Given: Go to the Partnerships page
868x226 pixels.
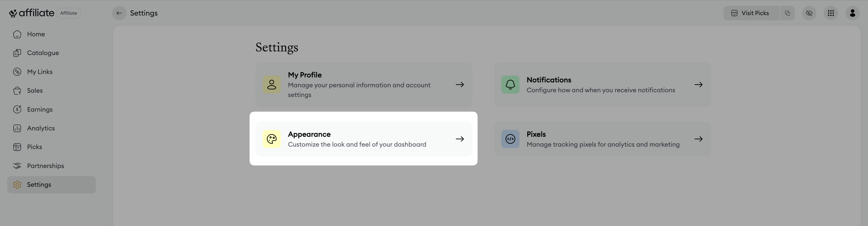Looking at the screenshot, I should pos(45,166).
